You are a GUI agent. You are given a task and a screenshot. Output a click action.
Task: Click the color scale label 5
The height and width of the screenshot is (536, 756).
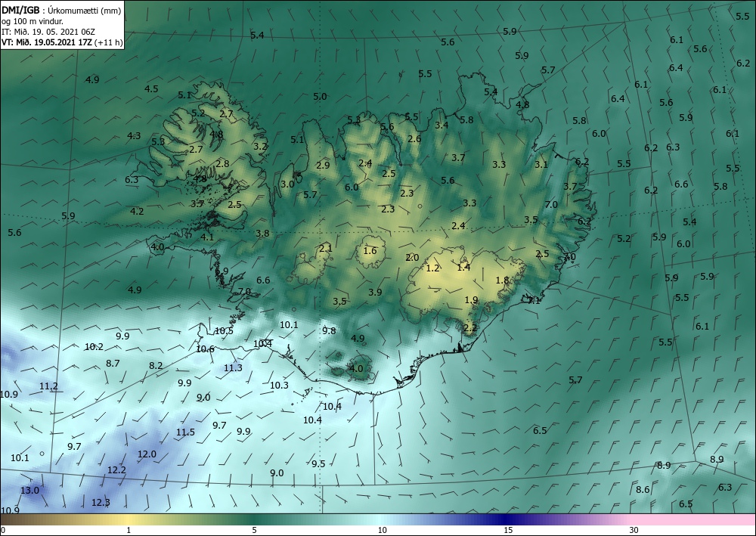(x=255, y=531)
